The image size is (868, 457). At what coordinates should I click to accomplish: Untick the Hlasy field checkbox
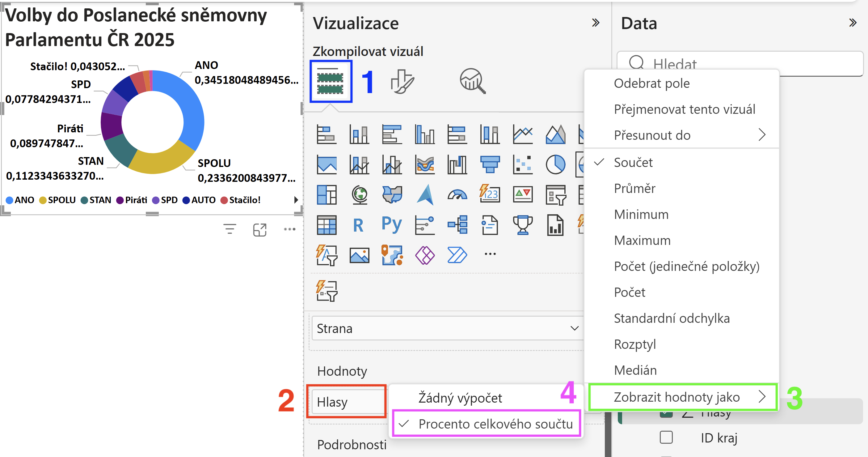[x=666, y=414]
